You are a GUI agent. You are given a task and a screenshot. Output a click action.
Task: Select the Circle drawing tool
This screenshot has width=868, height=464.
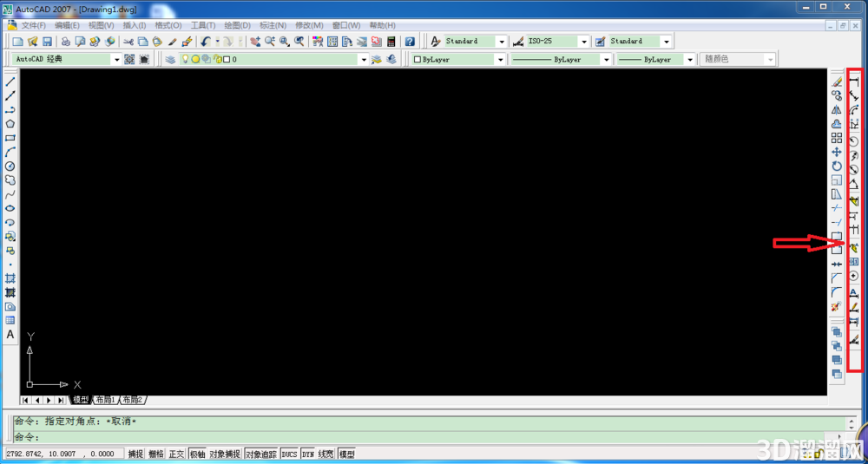tap(10, 166)
